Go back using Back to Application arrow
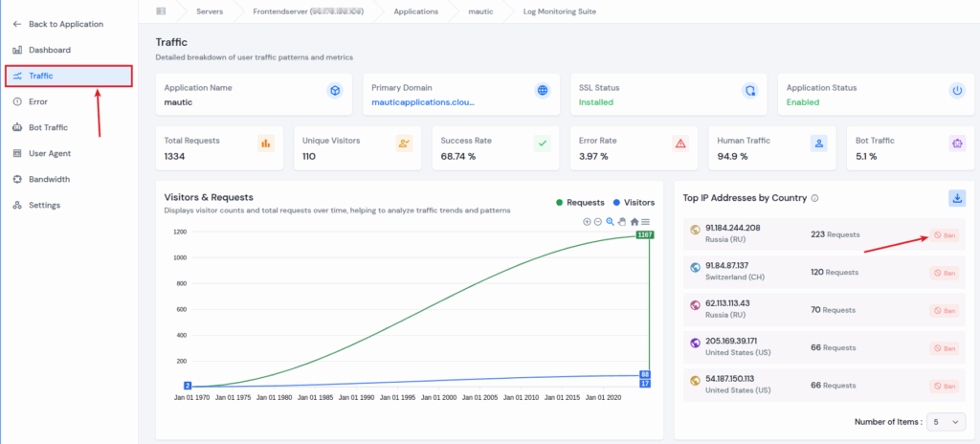Screen dimensions: 980x444 point(17,24)
